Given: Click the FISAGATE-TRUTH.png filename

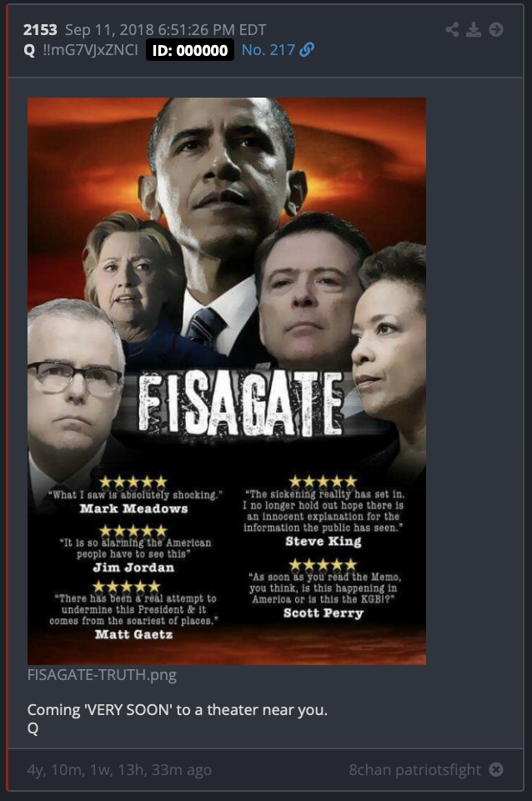Looking at the screenshot, I should 102,675.
